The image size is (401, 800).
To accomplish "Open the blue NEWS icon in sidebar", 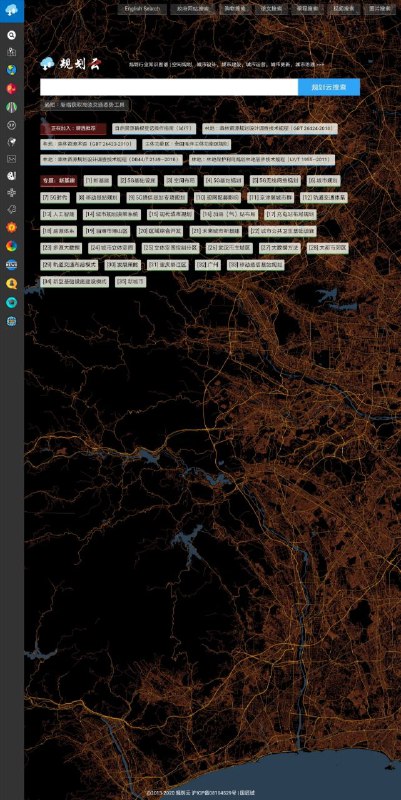I will [x=11, y=265].
